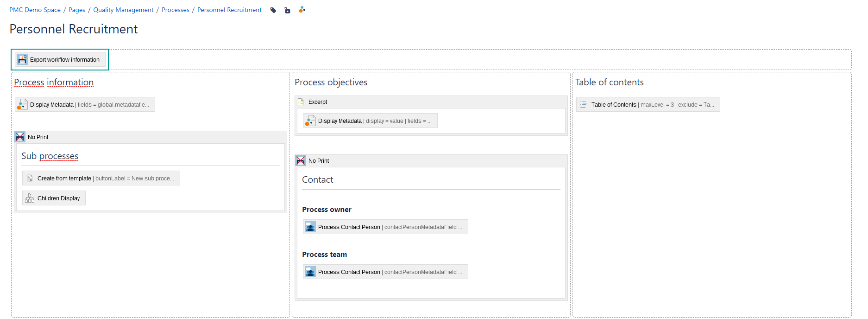The image size is (868, 319).
Task: Click Display Metadata icon inside Excerpt
Action: 310,121
